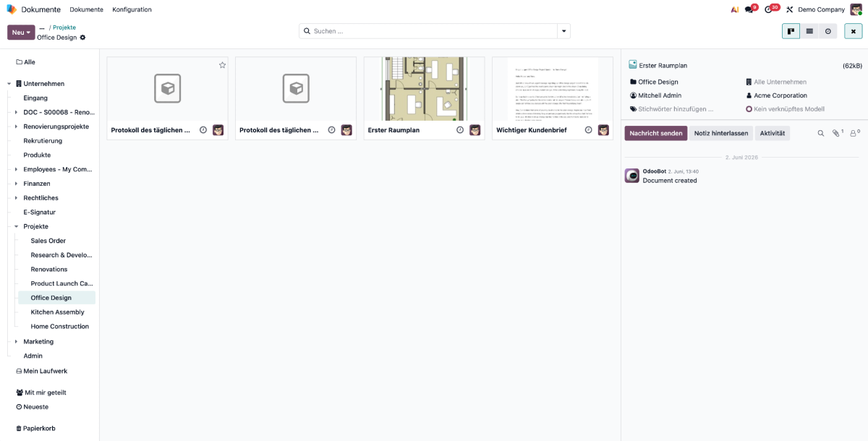Click the image file icon beside Erster Raumplan
This screenshot has height=441, width=868.
(x=633, y=65)
